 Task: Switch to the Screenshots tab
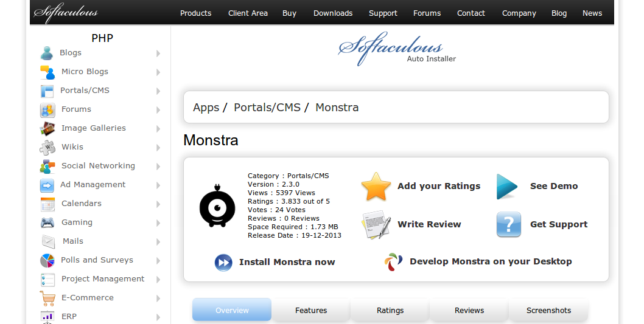click(x=548, y=311)
